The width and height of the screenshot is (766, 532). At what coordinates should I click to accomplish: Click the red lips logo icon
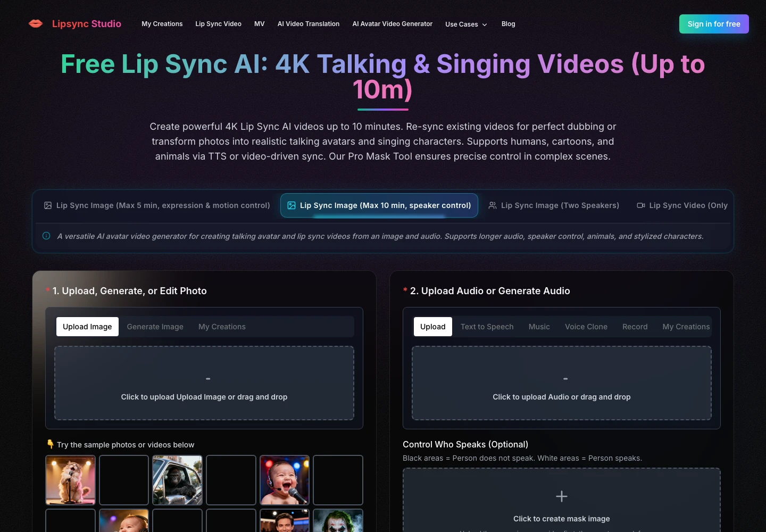coord(36,23)
